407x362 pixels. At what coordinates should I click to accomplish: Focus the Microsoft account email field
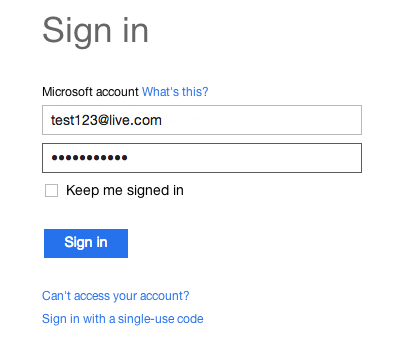(x=202, y=120)
